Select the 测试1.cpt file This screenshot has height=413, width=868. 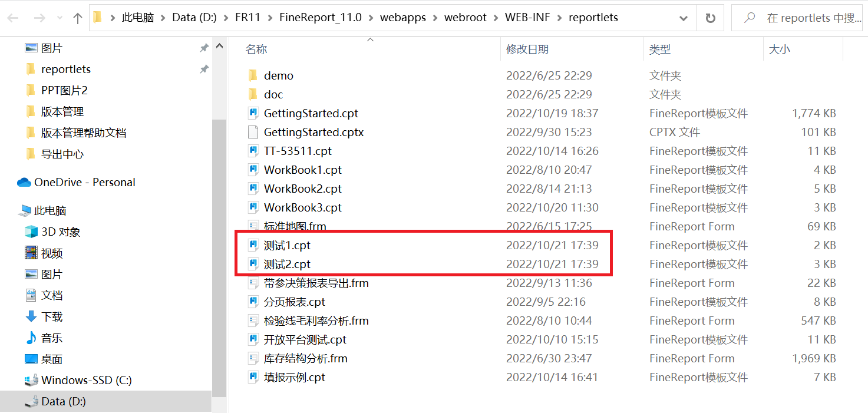pos(287,245)
